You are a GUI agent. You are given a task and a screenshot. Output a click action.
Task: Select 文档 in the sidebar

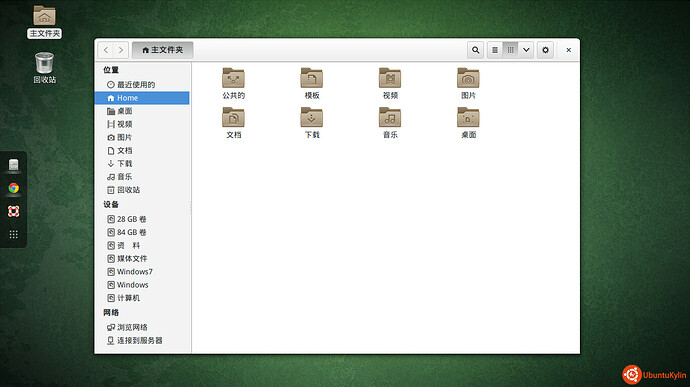[x=142, y=151]
